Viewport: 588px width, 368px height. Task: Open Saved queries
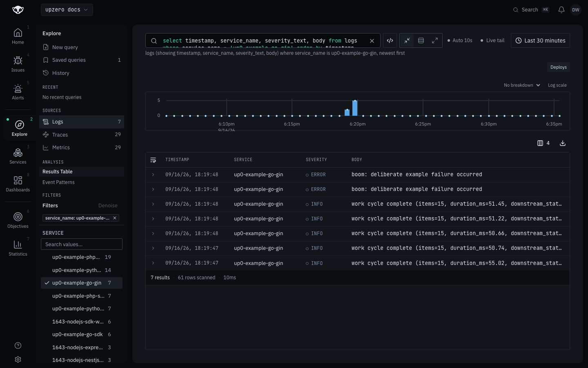pos(82,60)
